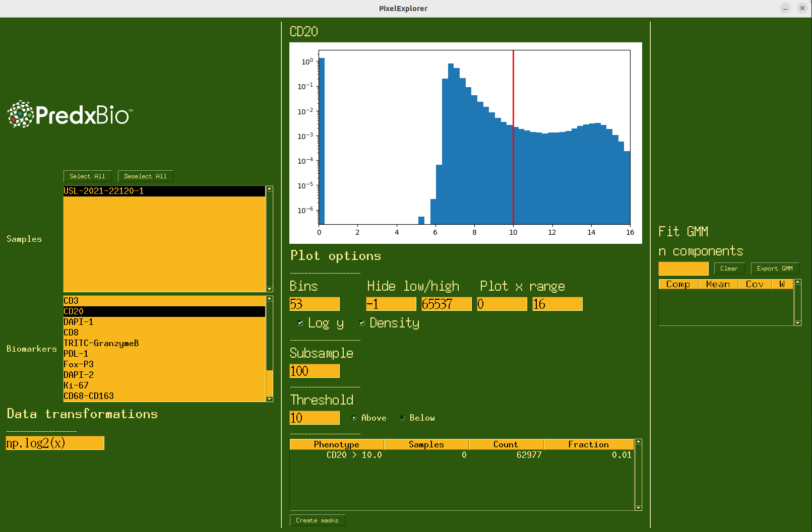Click the PredxBio logo
Screen dimensions: 812x532
point(70,114)
